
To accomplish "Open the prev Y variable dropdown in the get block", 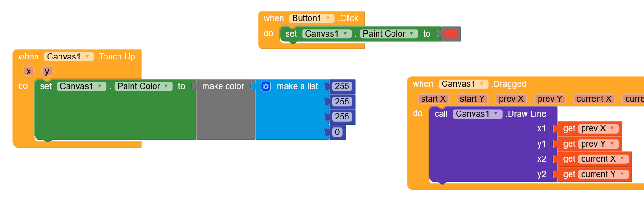I will 599,144.
